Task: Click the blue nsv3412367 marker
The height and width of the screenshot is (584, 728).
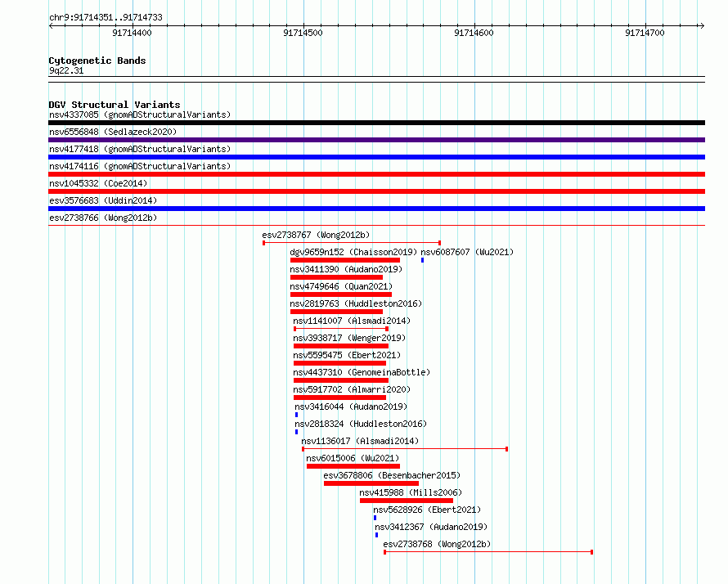Action: pos(376,535)
